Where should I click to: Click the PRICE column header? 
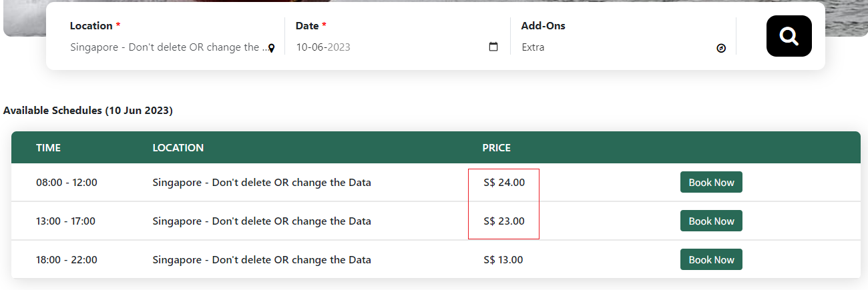point(496,148)
